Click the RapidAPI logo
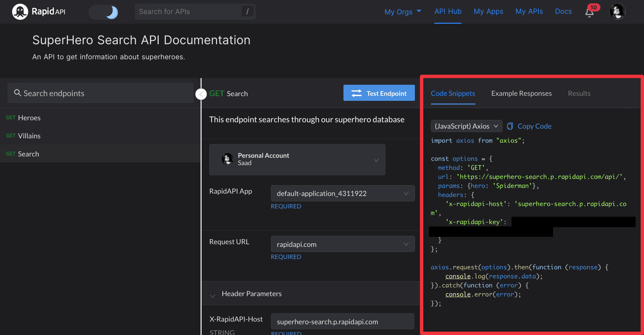This screenshot has width=644, height=335. coord(39,12)
